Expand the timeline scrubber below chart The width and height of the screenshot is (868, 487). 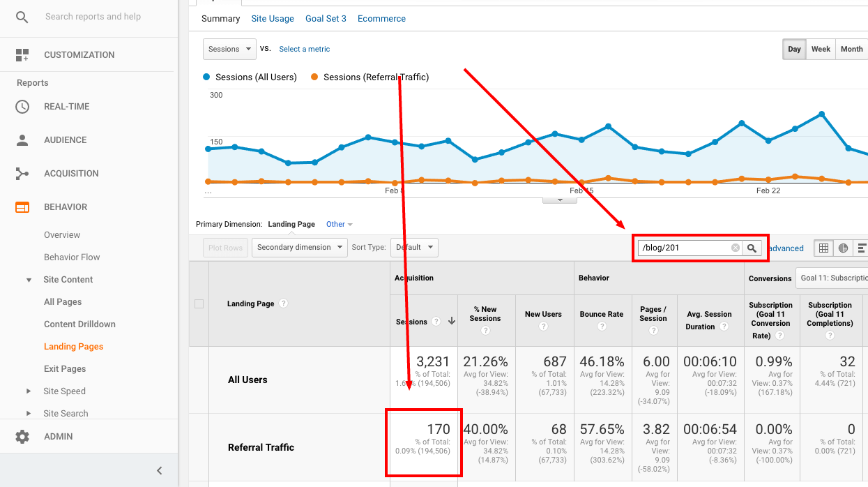click(x=560, y=200)
